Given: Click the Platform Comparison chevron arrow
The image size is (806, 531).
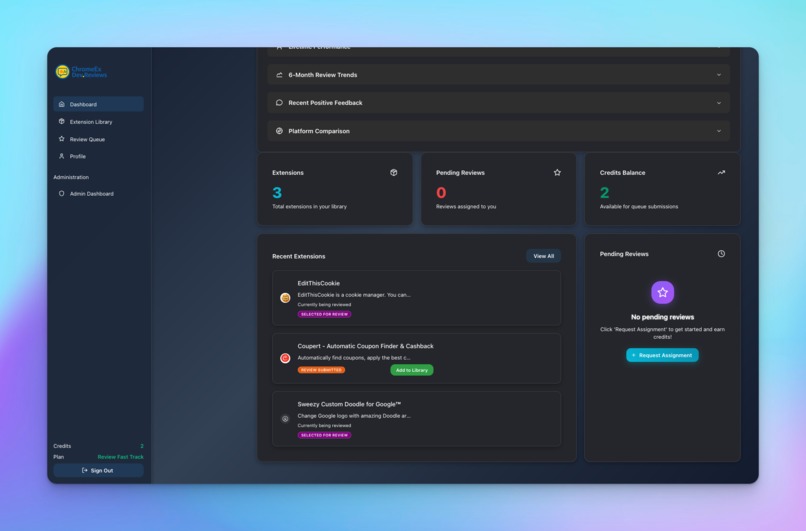Looking at the screenshot, I should (719, 131).
